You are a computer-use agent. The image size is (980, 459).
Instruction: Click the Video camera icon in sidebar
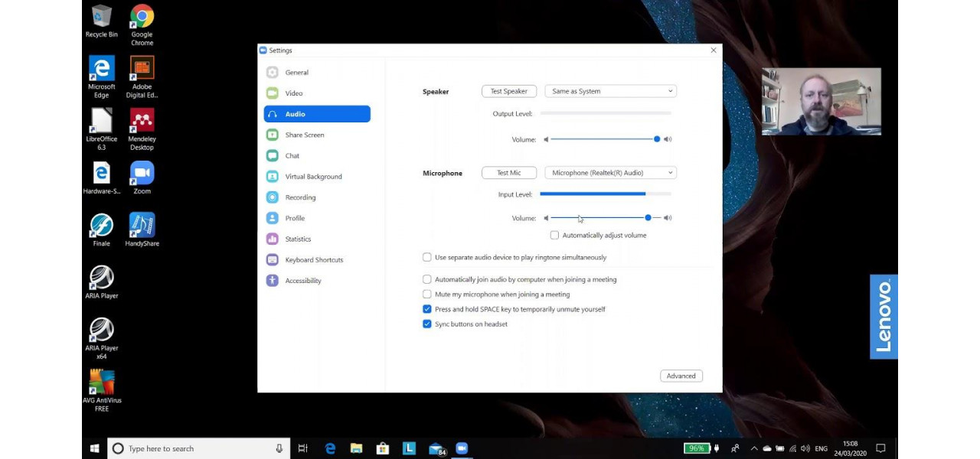(x=272, y=93)
